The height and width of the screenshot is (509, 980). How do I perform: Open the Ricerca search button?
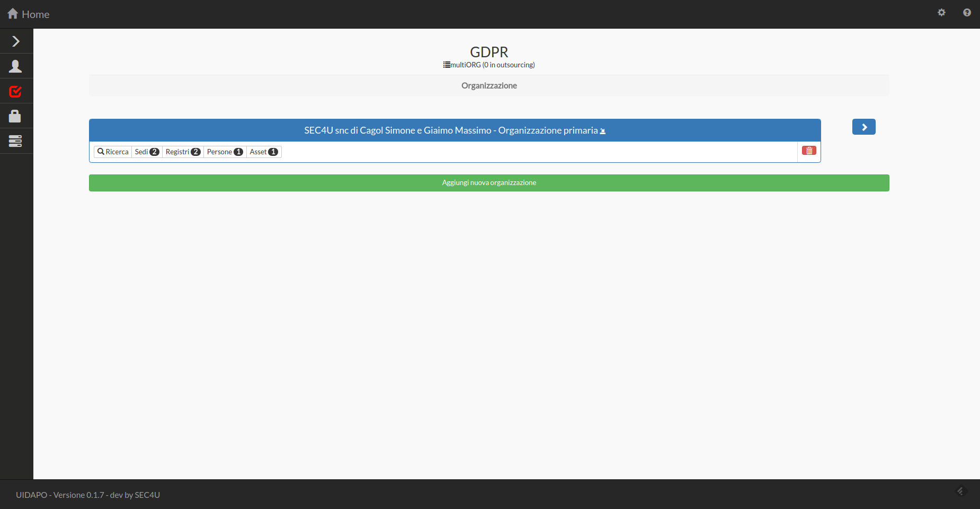tap(113, 152)
